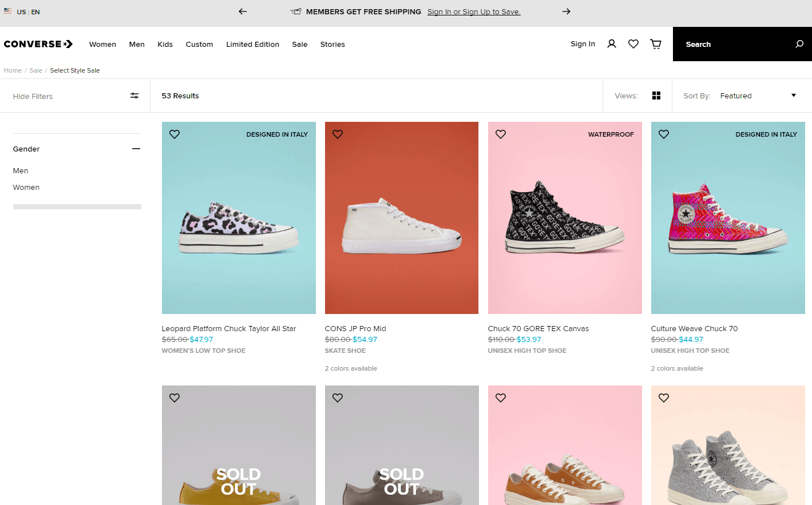Go to next promo banner arrow
The height and width of the screenshot is (505, 812).
pyautogui.click(x=567, y=11)
